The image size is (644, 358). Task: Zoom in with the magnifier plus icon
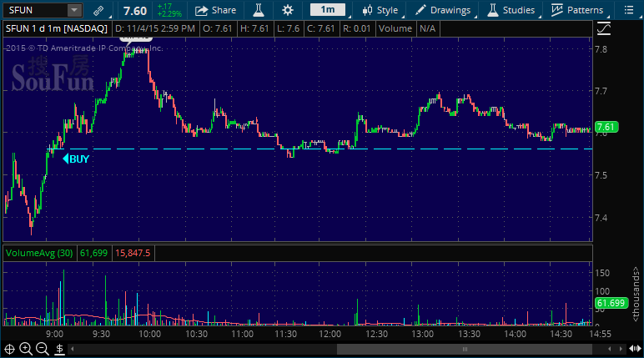[26, 349]
